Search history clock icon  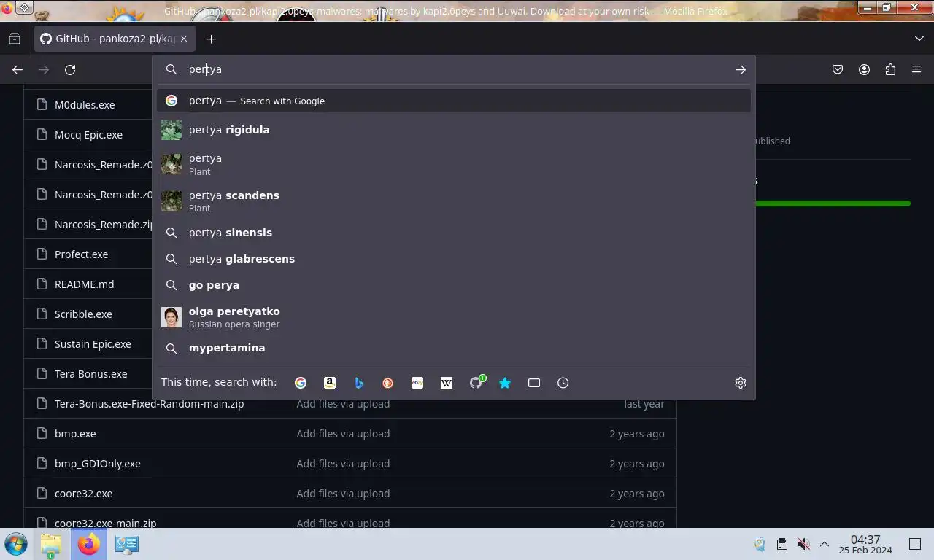click(563, 383)
